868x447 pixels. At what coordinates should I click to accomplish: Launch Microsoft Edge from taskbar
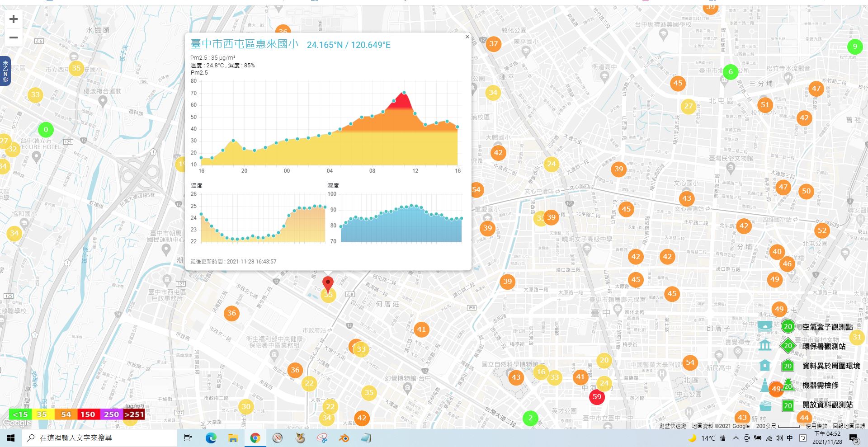pyautogui.click(x=211, y=438)
